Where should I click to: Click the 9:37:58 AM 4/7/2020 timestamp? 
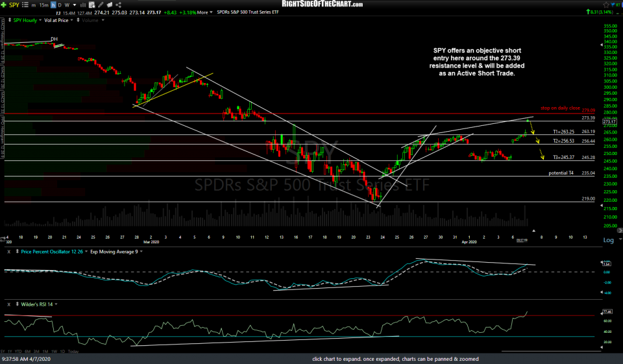(x=26, y=359)
